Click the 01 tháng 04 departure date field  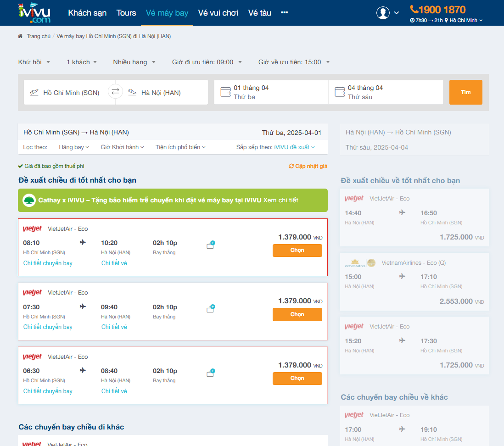[271, 92]
